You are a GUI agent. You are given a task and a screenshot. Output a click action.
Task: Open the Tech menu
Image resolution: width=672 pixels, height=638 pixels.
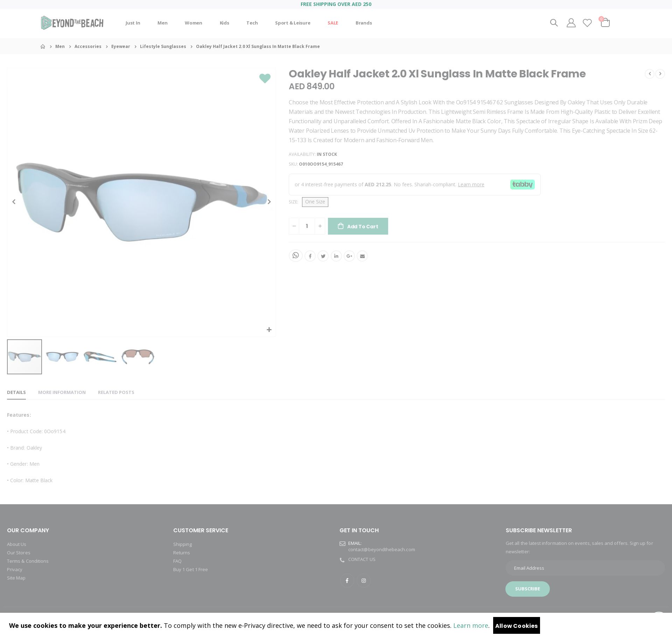252,23
